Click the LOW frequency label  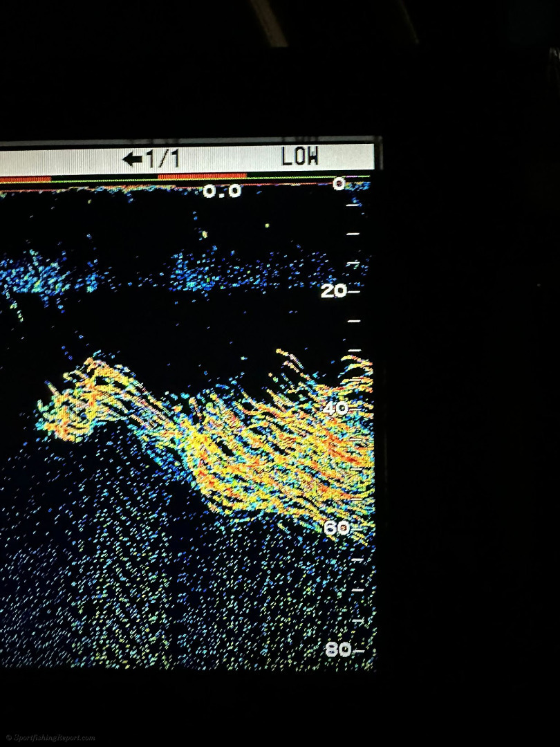(299, 157)
